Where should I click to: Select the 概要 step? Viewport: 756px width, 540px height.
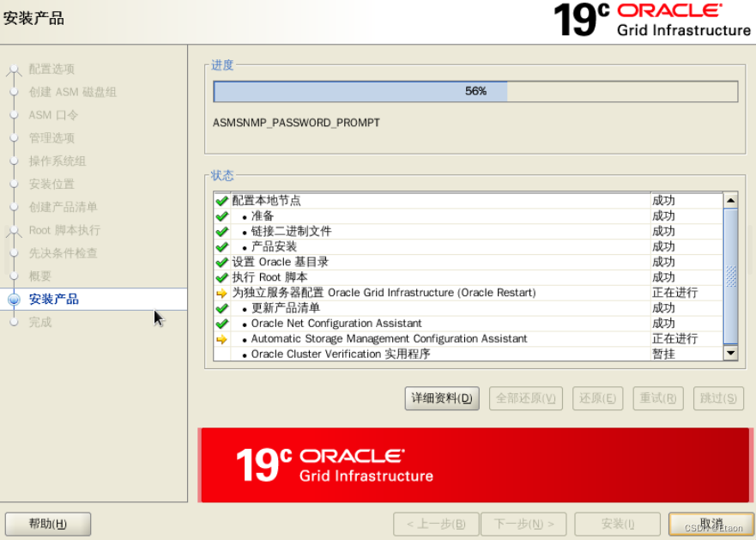pyautogui.click(x=39, y=276)
